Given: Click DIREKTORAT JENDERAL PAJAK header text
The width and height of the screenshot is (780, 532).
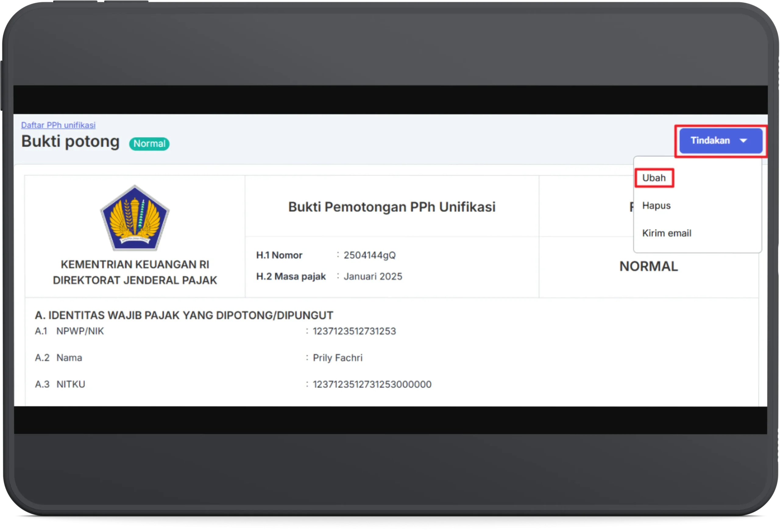Looking at the screenshot, I should coord(135,280).
